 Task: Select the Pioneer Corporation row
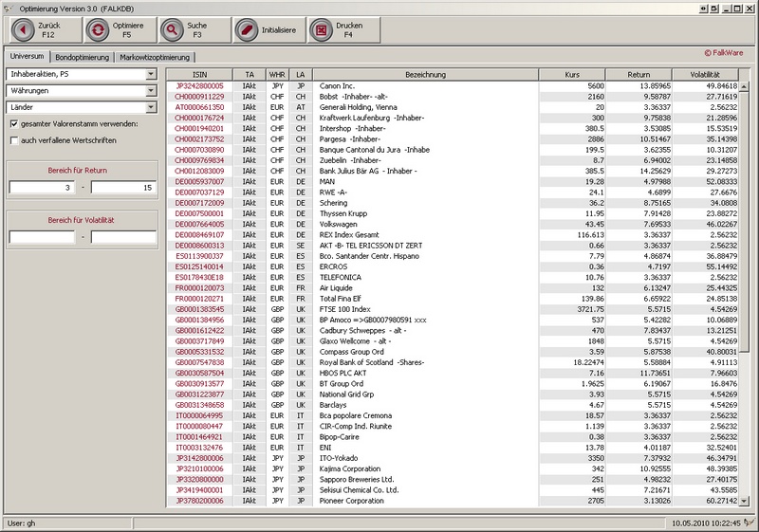[x=453, y=501]
